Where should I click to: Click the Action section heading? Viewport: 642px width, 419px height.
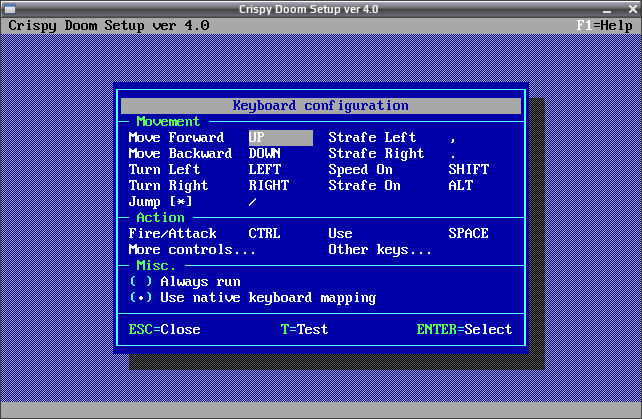[160, 217]
